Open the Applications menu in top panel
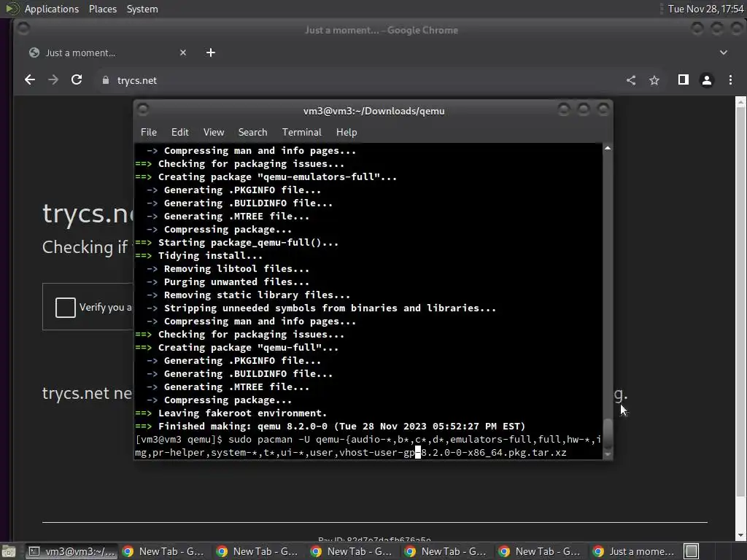The height and width of the screenshot is (560, 747). pyautogui.click(x=52, y=9)
